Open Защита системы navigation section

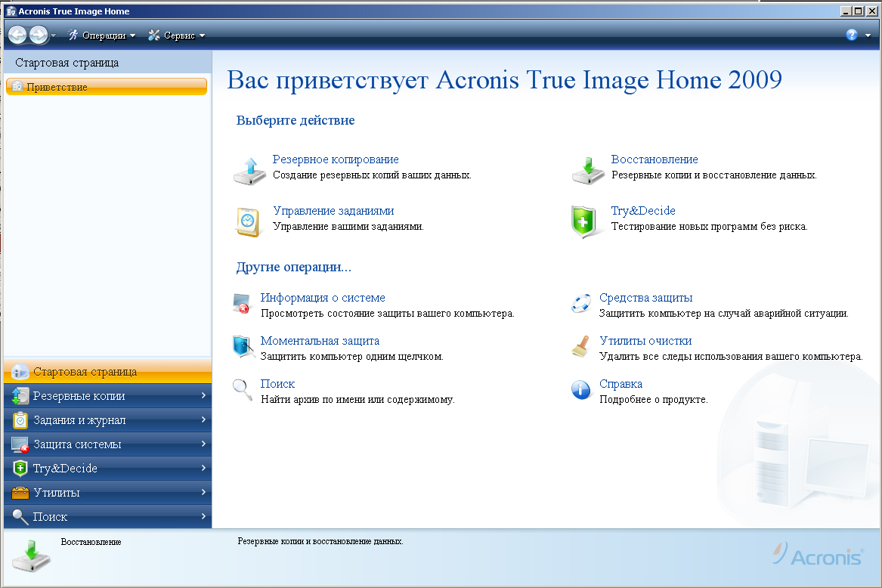click(x=107, y=444)
